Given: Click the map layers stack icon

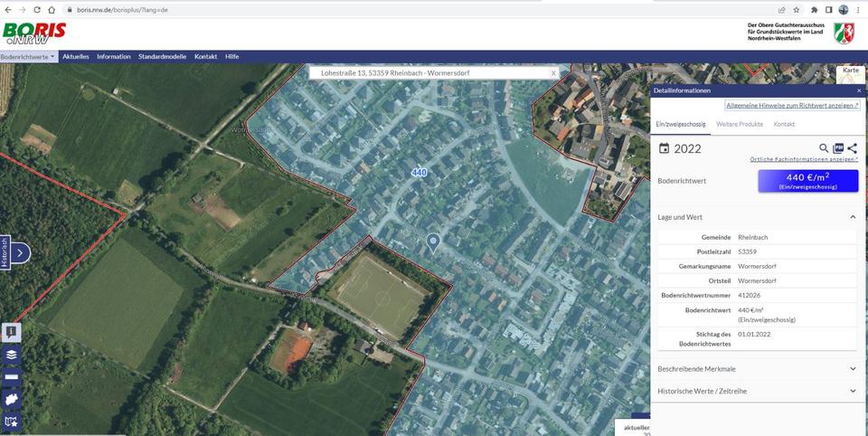Looking at the screenshot, I should [x=12, y=355].
